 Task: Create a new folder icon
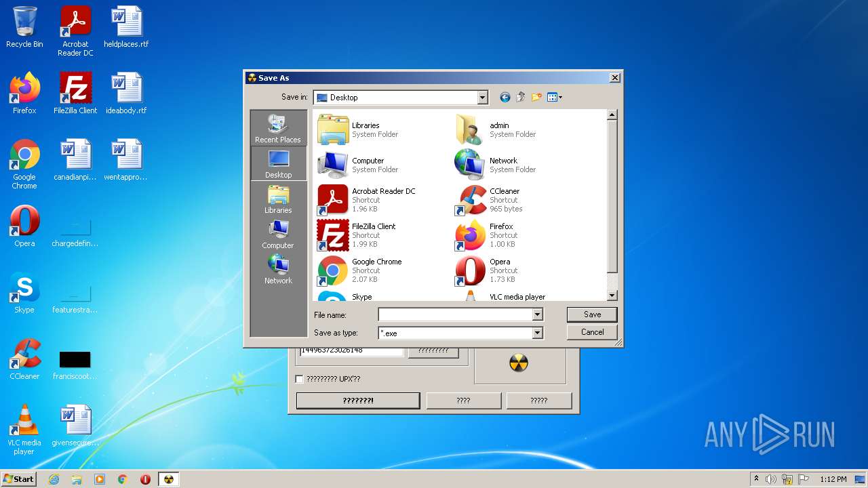(x=536, y=98)
